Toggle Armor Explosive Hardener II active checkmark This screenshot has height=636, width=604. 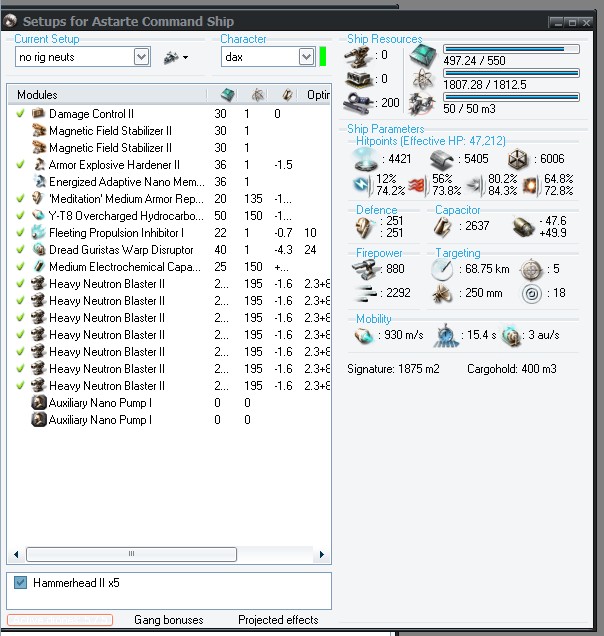tap(20, 165)
